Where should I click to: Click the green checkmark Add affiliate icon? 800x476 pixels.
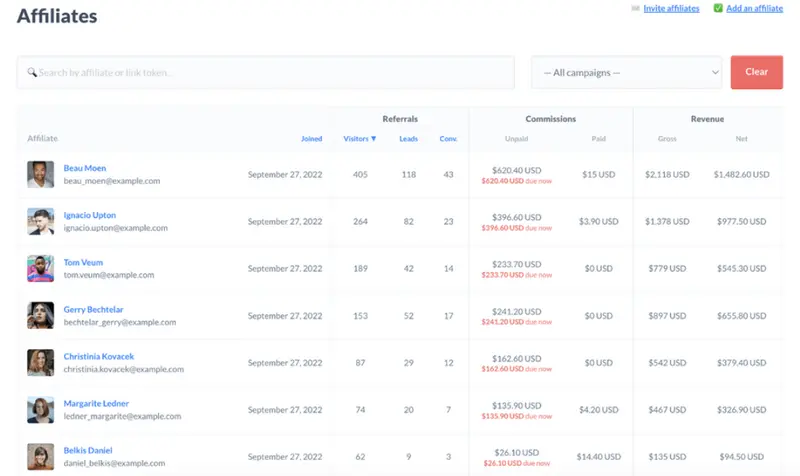tap(718, 8)
